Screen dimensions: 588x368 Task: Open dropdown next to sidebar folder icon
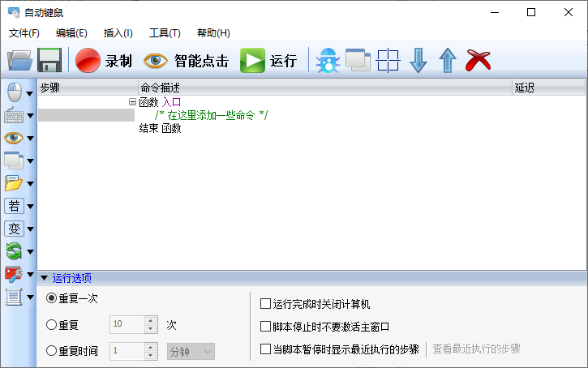click(x=30, y=184)
